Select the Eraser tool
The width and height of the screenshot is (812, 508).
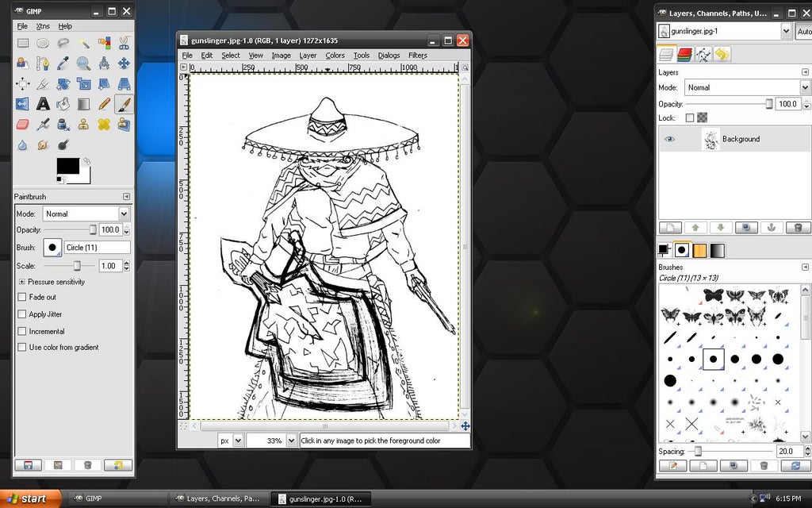point(22,125)
